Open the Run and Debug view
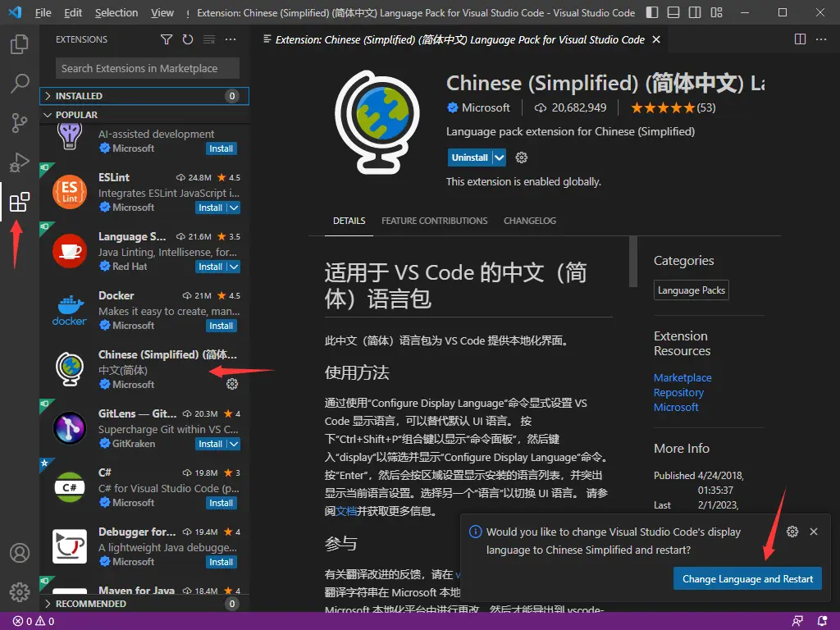 [20, 162]
